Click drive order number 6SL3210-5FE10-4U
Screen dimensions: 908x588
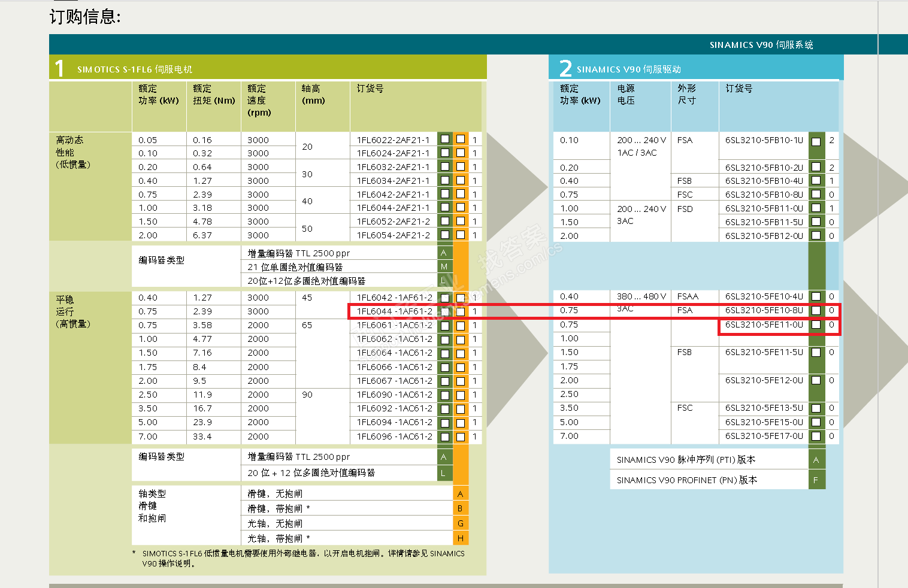click(764, 296)
